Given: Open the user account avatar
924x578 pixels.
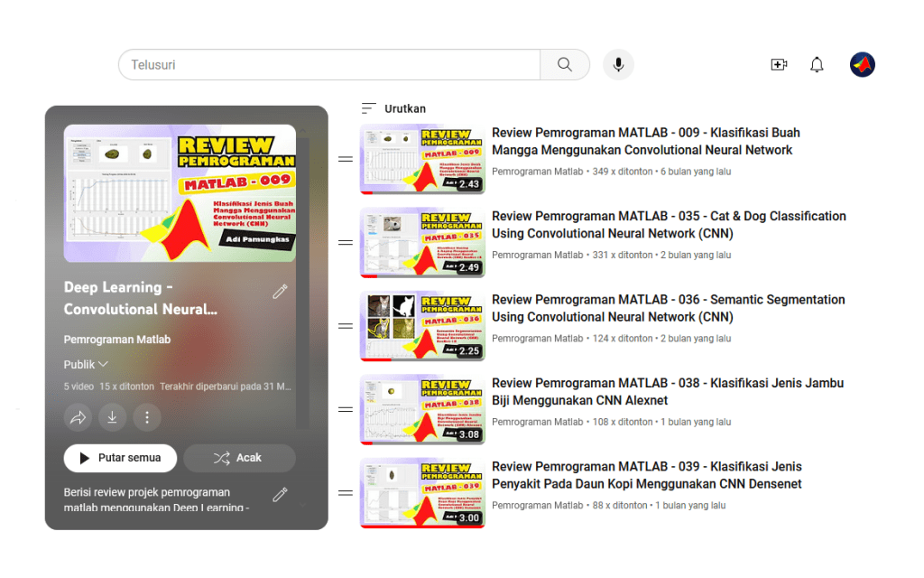Looking at the screenshot, I should (x=862, y=65).
